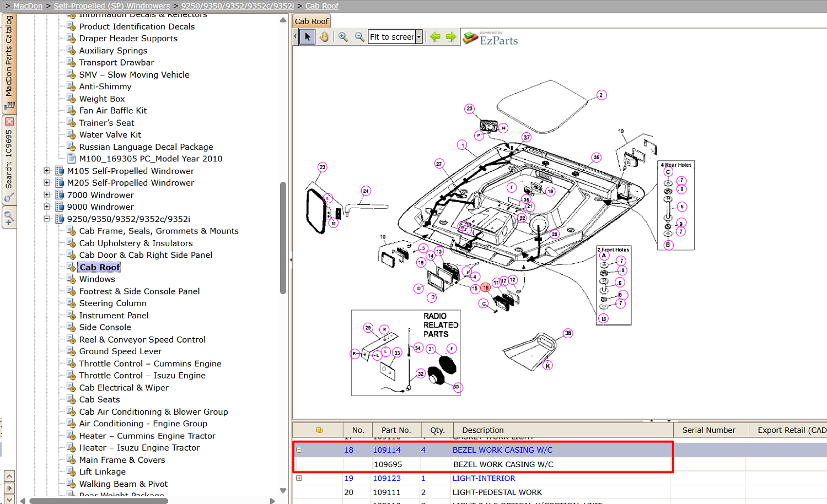Open Self-Propelled (SP) Windrowers breadcrumb link
Image resolution: width=827 pixels, height=504 pixels.
pyautogui.click(x=112, y=6)
